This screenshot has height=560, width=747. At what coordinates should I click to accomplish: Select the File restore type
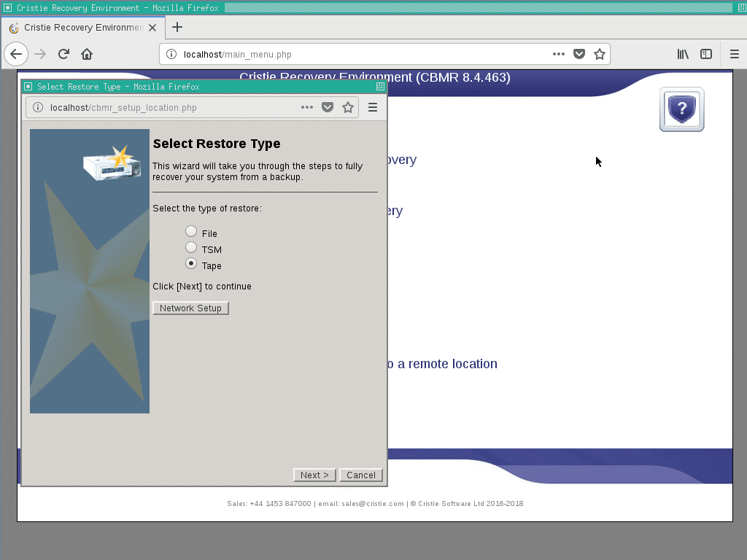(x=191, y=231)
